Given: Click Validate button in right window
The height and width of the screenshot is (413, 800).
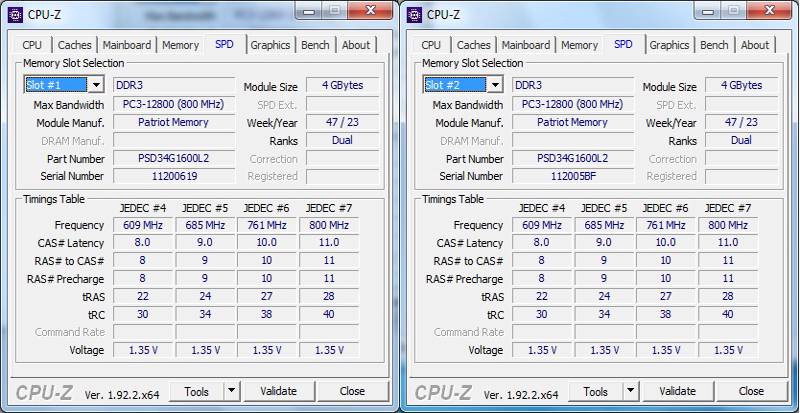Looking at the screenshot, I should (x=678, y=391).
